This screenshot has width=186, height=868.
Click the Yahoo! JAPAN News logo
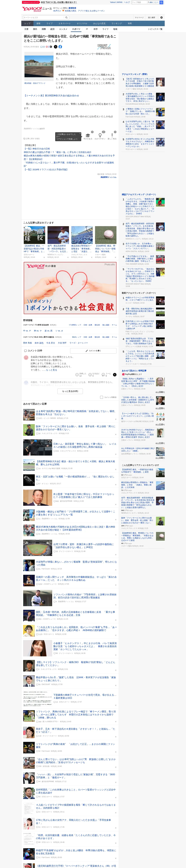37,9
